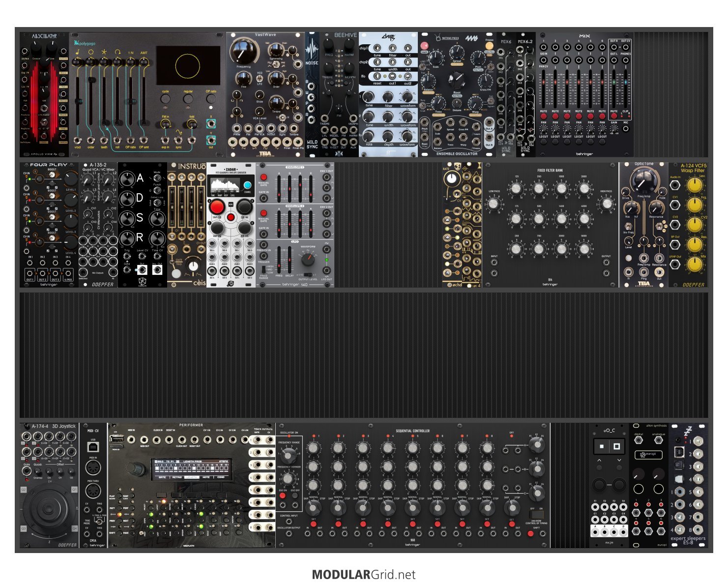Viewport: 728px width, 585px height.
Task: Click the Polygogo cycle button
Action: 165,99
